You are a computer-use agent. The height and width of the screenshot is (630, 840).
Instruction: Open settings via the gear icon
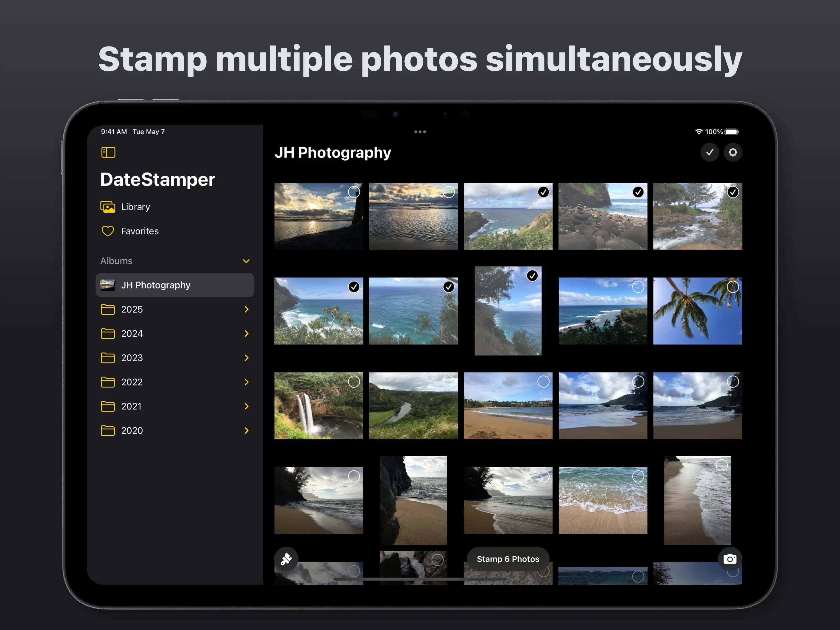click(x=732, y=152)
